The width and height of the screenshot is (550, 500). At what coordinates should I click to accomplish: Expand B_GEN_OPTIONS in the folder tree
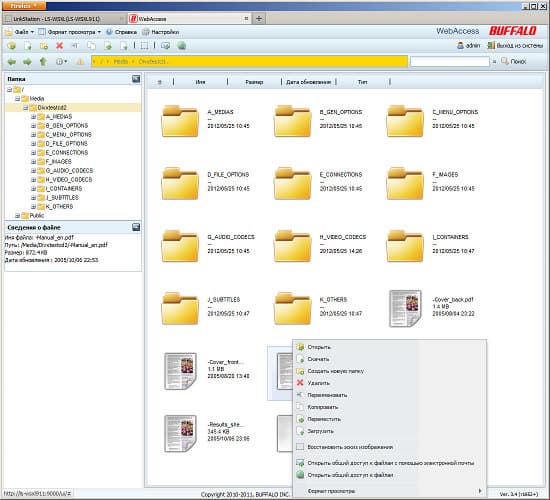(x=33, y=126)
